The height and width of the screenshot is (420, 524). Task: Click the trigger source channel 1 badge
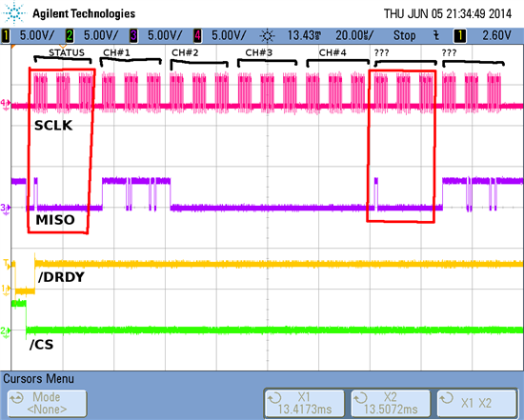pyautogui.click(x=460, y=36)
